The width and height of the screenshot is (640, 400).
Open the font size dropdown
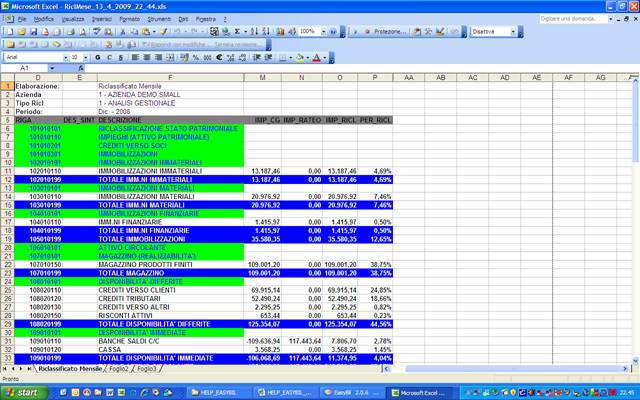click(85, 58)
